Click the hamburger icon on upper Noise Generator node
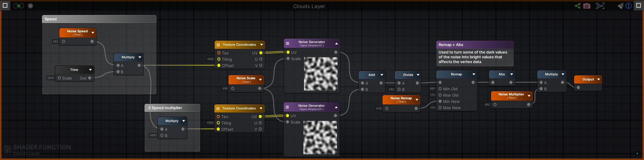The image size is (644, 160). [x=288, y=43]
